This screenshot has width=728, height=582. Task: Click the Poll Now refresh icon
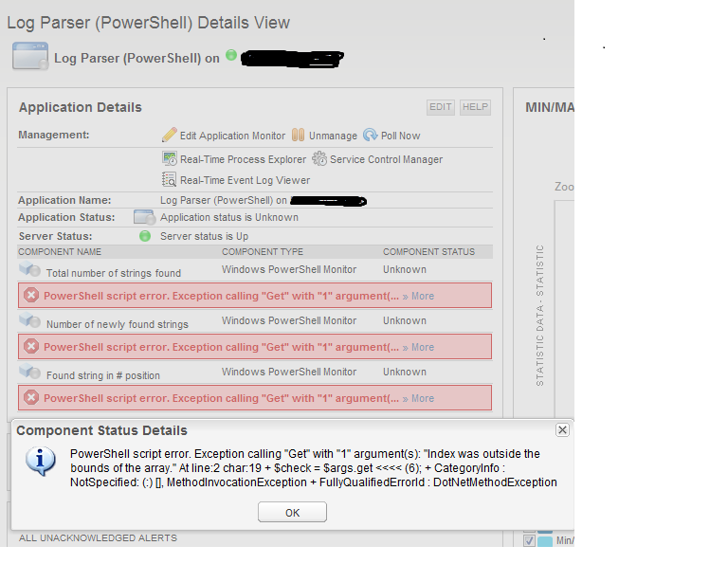[x=370, y=135]
